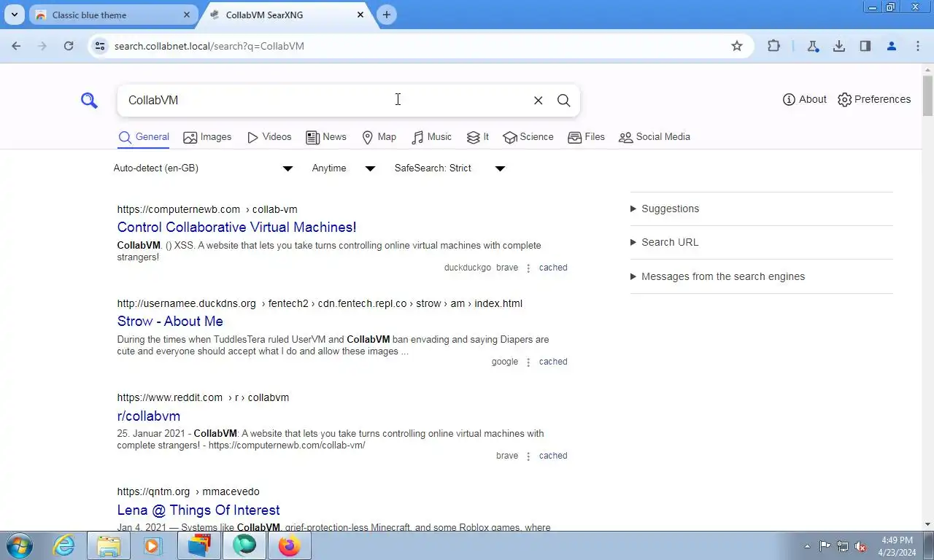The height and width of the screenshot is (560, 934).
Task: Open Control Collaborative Virtual Machines! result
Action: coord(237,227)
